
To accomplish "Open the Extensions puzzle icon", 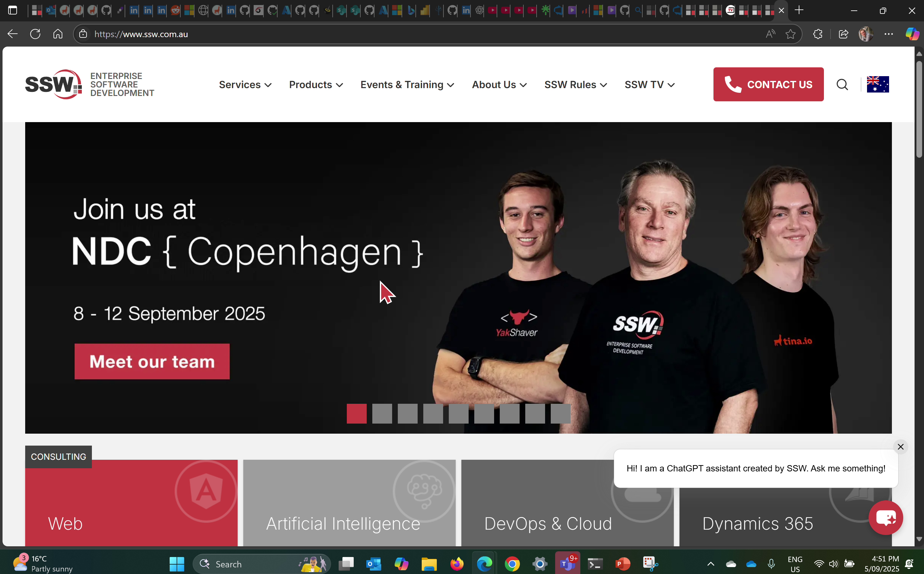I will coord(818,34).
